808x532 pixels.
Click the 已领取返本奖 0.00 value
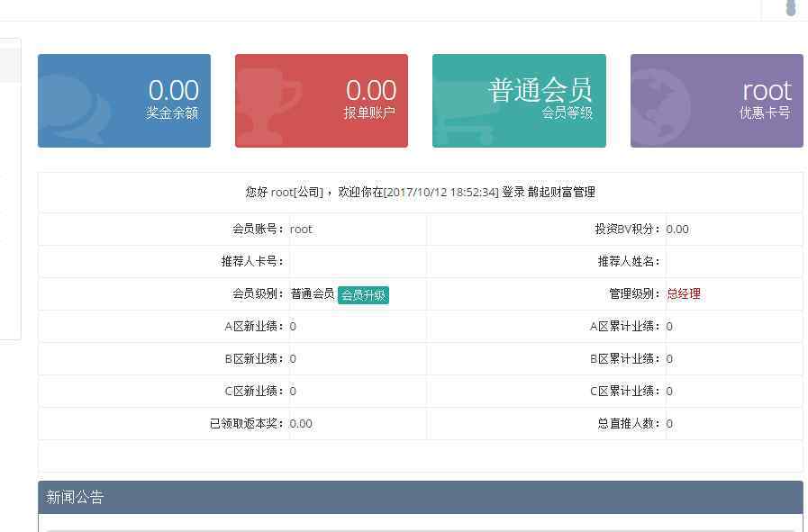click(x=301, y=423)
